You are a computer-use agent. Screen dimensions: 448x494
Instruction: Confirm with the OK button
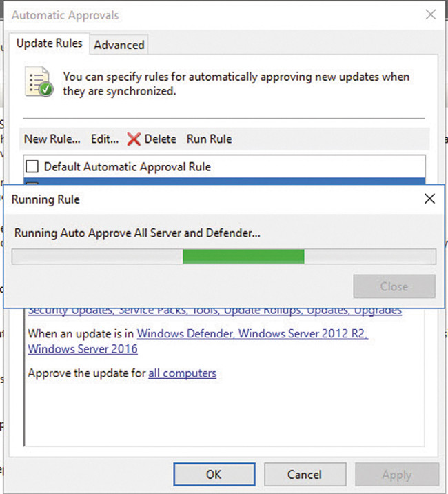click(x=214, y=474)
